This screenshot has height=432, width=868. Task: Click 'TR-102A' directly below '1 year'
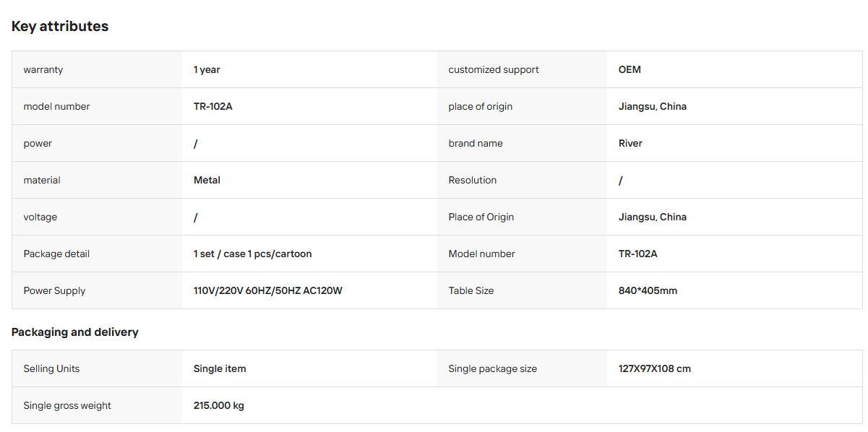tap(213, 107)
